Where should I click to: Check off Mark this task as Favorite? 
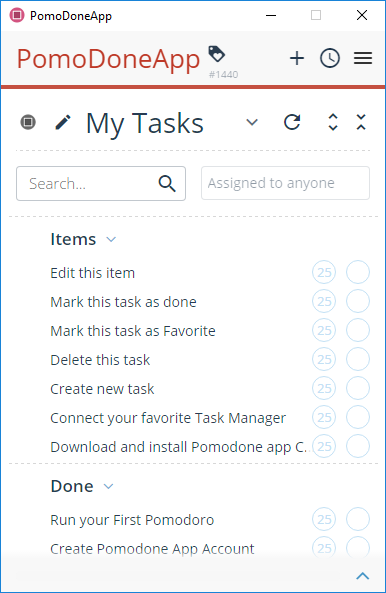click(358, 330)
